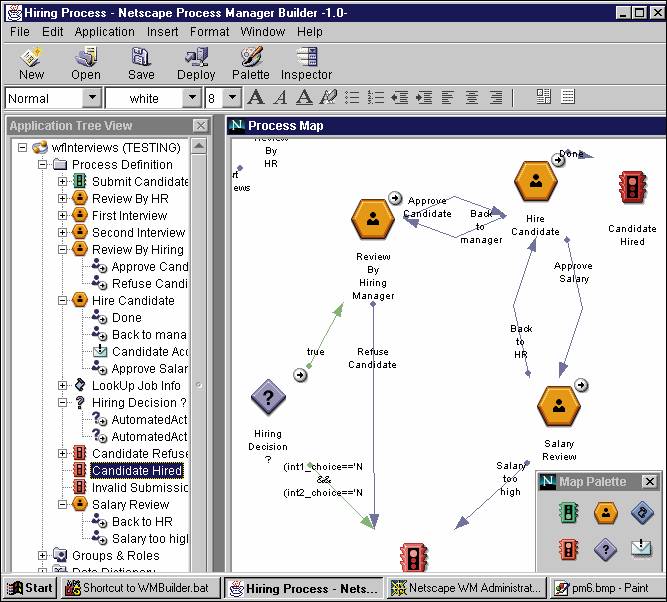Image resolution: width=667 pixels, height=602 pixels.
Task: Select the notification envelope icon in Map Palette
Action: point(641,548)
